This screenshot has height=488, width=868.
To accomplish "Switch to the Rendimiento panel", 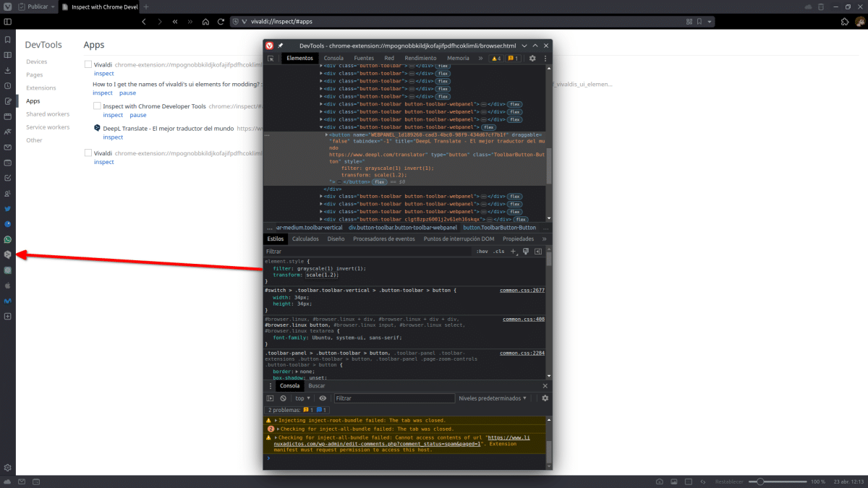I will (x=420, y=58).
